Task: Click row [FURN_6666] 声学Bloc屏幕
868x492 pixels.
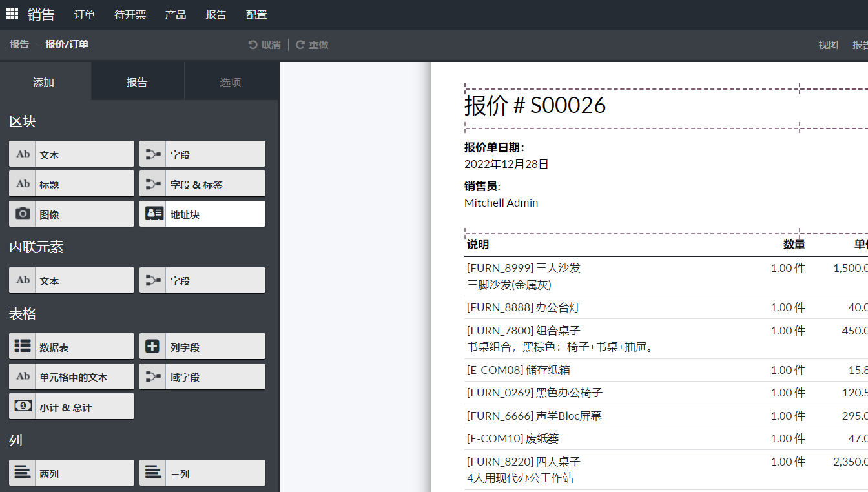Action: pyautogui.click(x=534, y=416)
